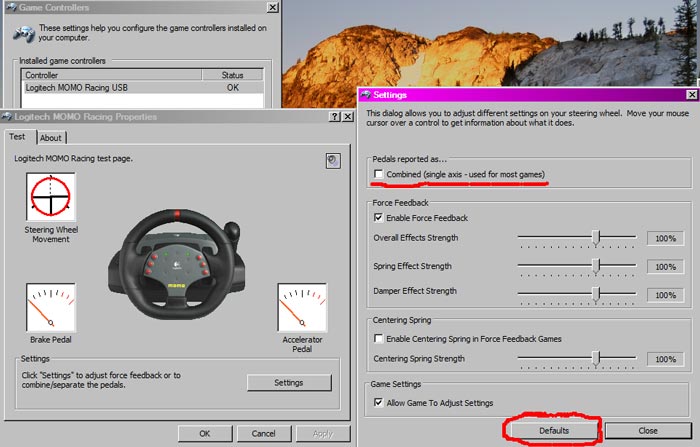Toggle Allow Game To Adjust Settings checkbox

379,402
